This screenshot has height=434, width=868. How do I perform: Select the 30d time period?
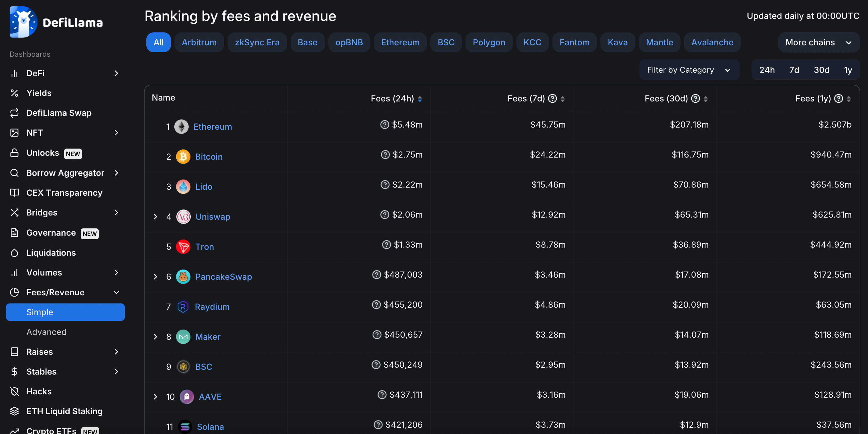pos(822,70)
